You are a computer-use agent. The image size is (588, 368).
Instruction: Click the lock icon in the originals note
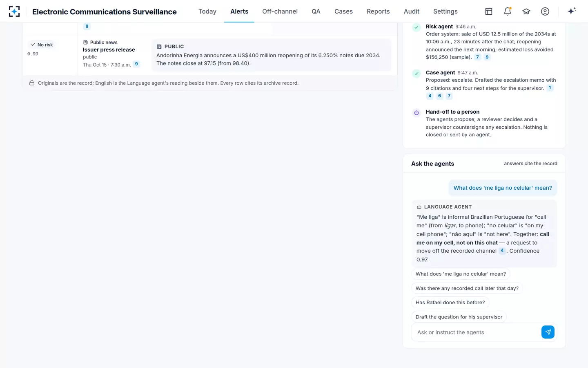(x=32, y=83)
